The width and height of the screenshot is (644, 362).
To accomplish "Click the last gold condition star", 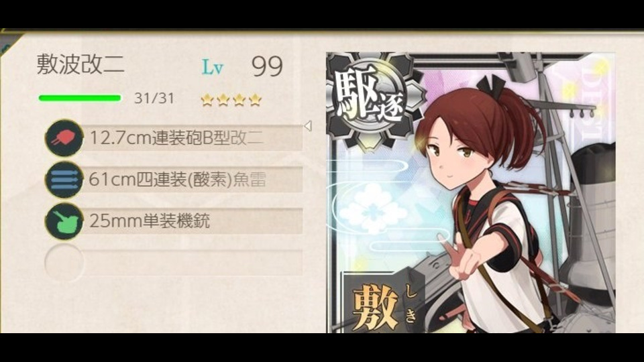I will 255,100.
